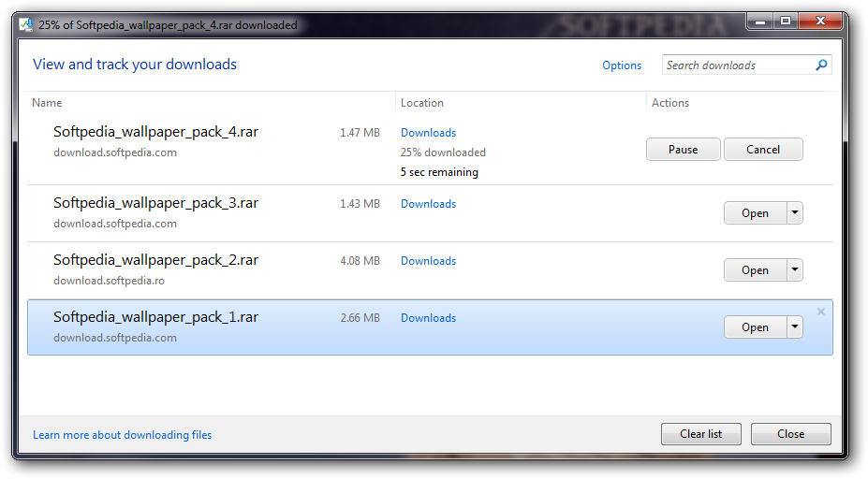Close the window with the red X

coord(820,21)
